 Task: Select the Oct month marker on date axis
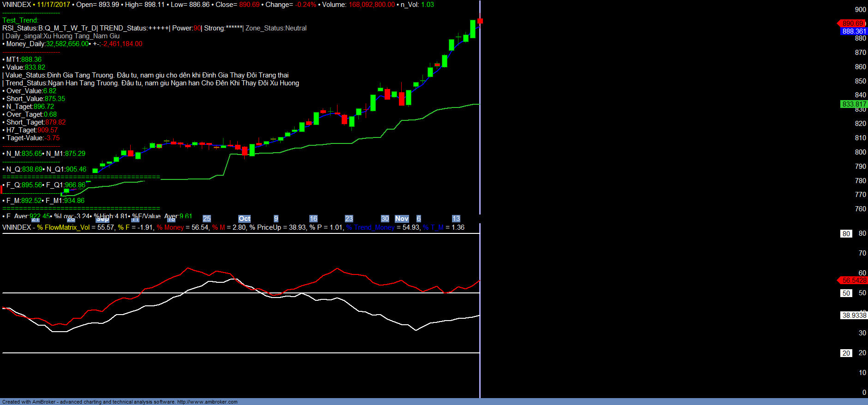(244, 219)
